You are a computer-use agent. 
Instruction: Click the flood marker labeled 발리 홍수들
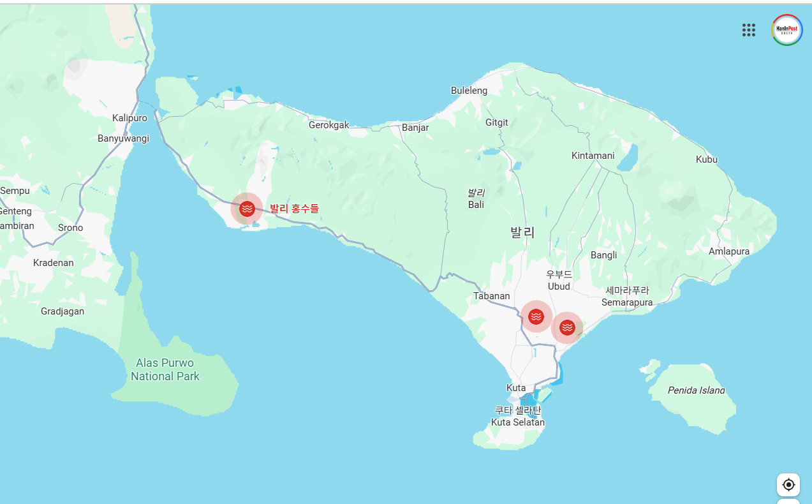tap(247, 209)
